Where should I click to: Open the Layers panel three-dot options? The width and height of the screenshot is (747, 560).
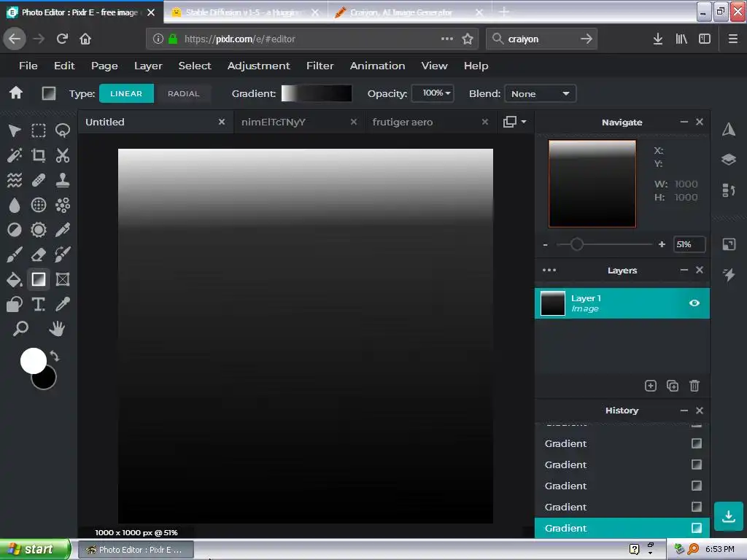(549, 270)
